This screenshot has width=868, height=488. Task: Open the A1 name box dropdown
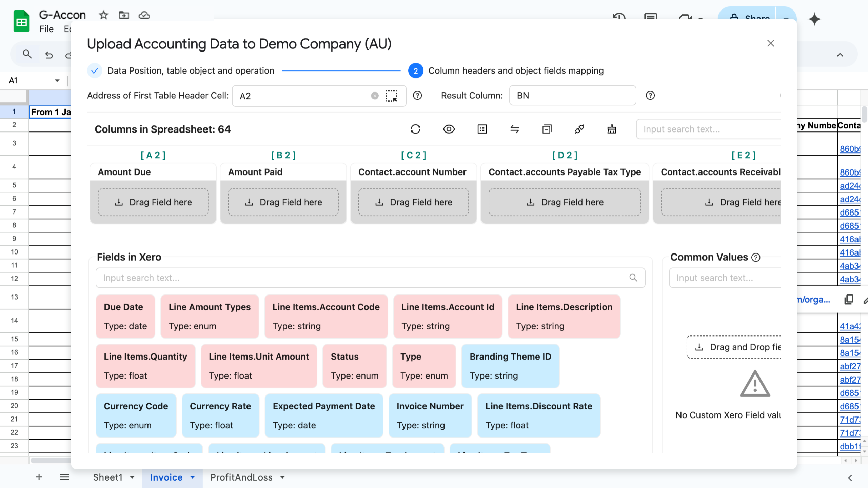click(x=57, y=81)
